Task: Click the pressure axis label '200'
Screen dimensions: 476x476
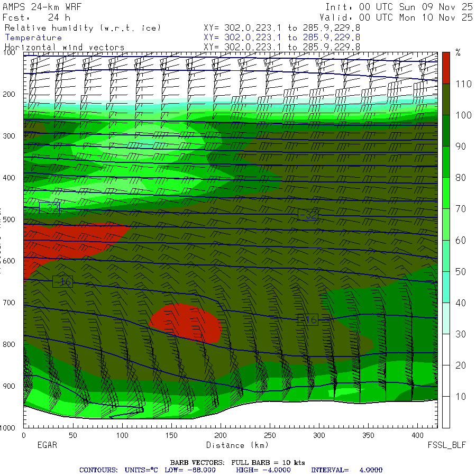Action: [9, 94]
